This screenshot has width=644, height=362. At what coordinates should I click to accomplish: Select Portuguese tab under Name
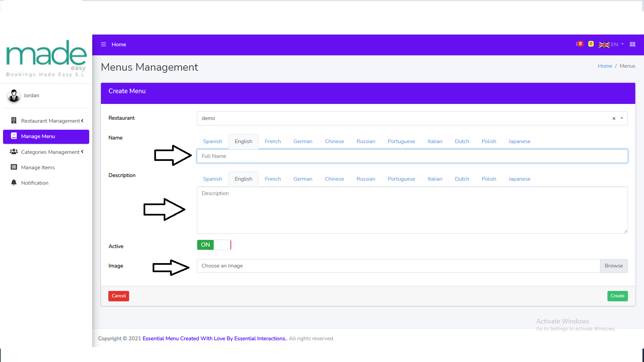401,141
